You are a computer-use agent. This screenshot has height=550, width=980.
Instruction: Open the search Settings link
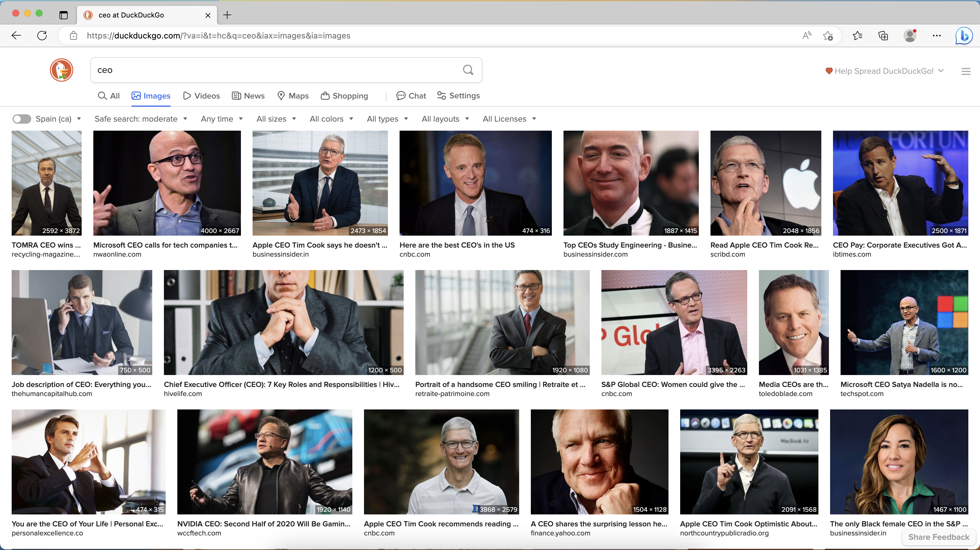459,96
